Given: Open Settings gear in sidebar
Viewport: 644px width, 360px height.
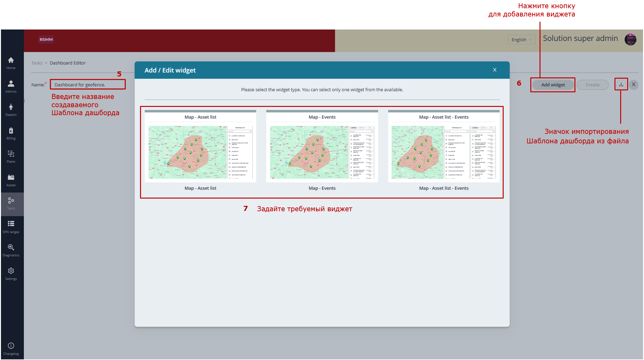Looking at the screenshot, I should tap(11, 273).
